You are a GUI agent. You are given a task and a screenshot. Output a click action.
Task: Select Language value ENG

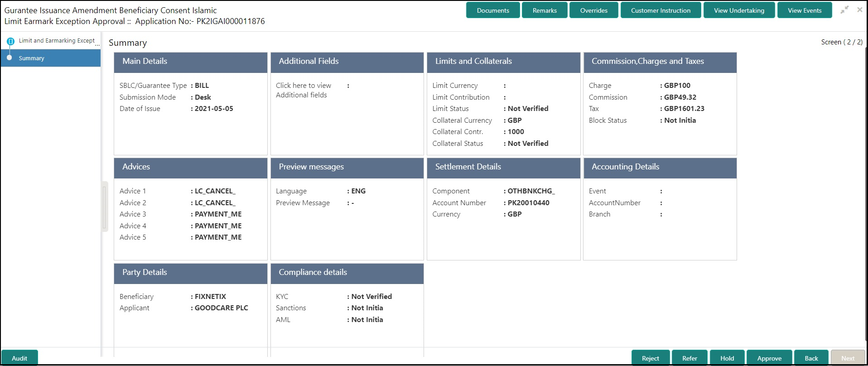pos(358,191)
